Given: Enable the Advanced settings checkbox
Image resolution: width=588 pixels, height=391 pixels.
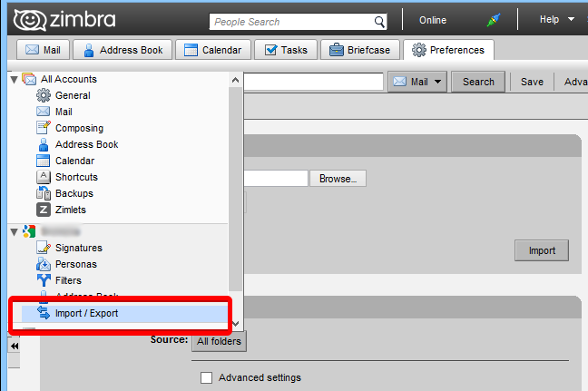Looking at the screenshot, I should click(206, 377).
